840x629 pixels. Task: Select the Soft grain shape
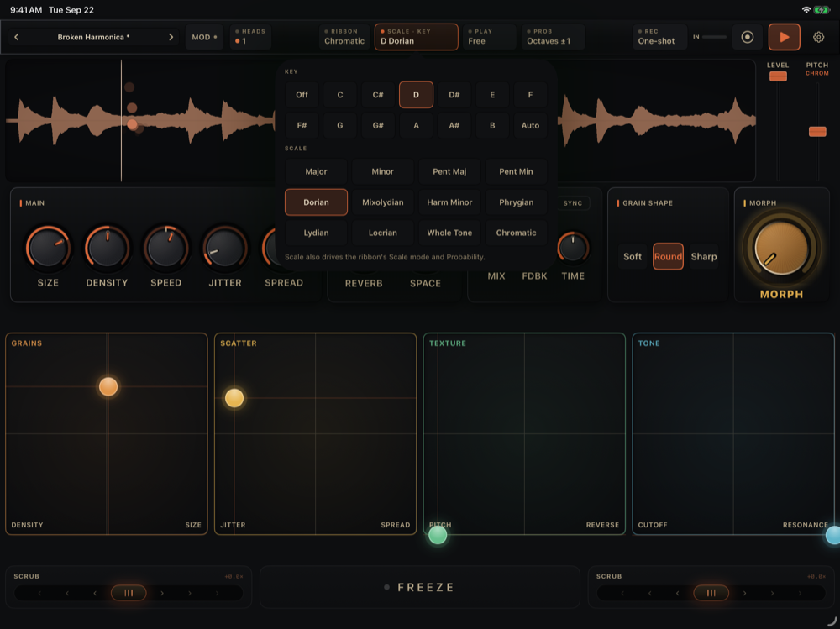click(x=633, y=257)
